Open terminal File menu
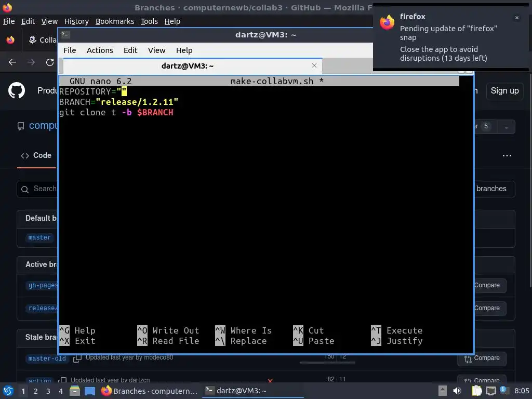The height and width of the screenshot is (399, 532). pyautogui.click(x=70, y=50)
